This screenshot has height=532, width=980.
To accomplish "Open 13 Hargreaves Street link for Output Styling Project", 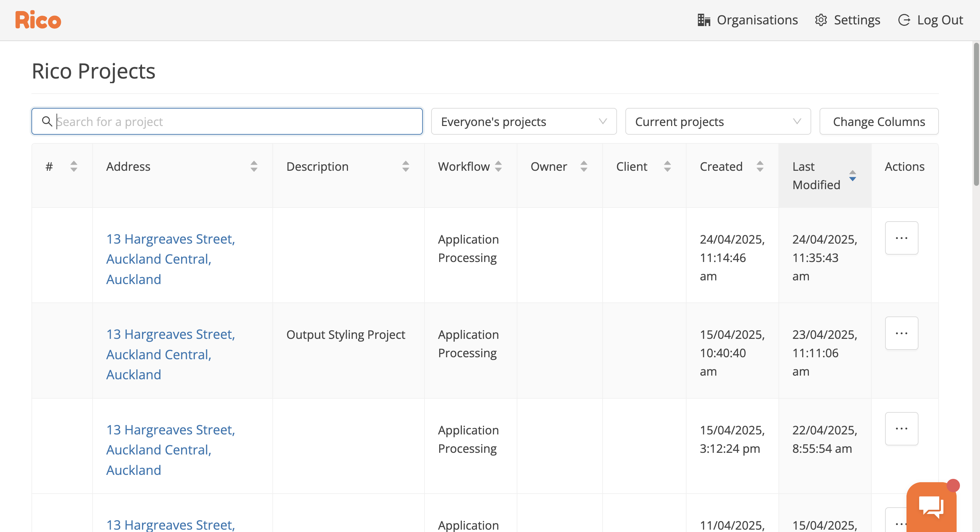I will [170, 354].
